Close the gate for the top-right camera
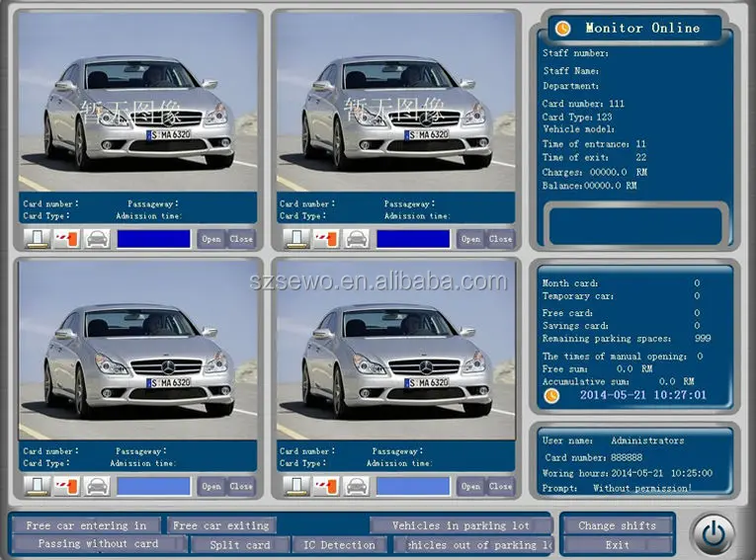 501,239
